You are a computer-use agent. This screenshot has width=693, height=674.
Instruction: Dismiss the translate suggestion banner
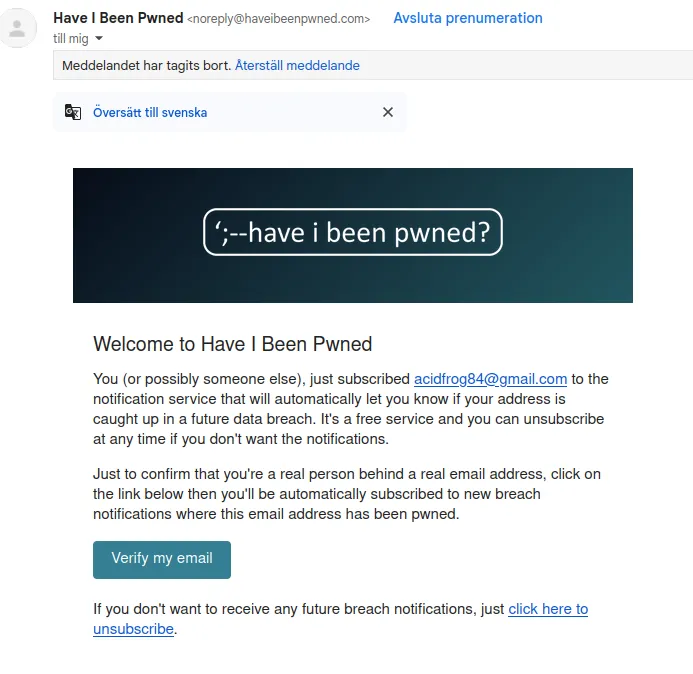(x=388, y=112)
